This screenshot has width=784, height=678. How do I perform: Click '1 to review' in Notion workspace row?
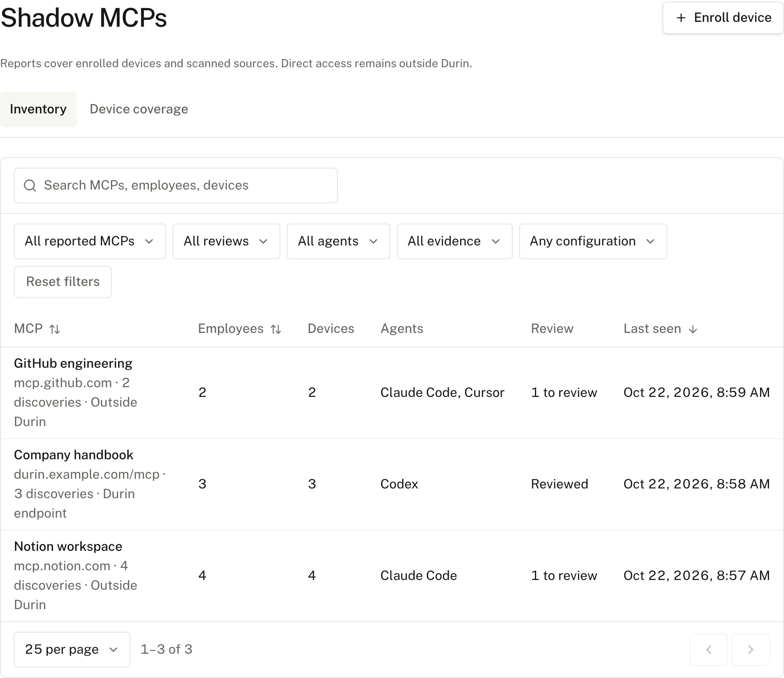[x=564, y=576]
